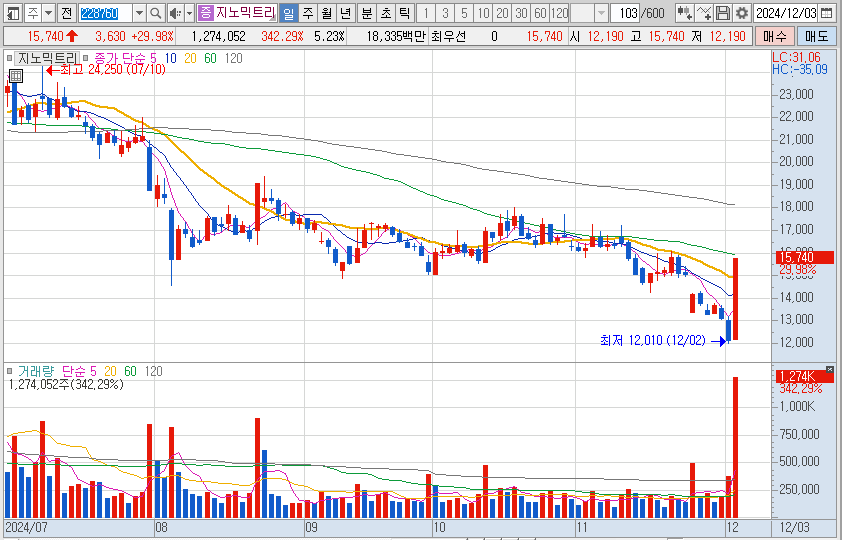
Task: Select the 분 minute chart period
Action: tap(367, 12)
